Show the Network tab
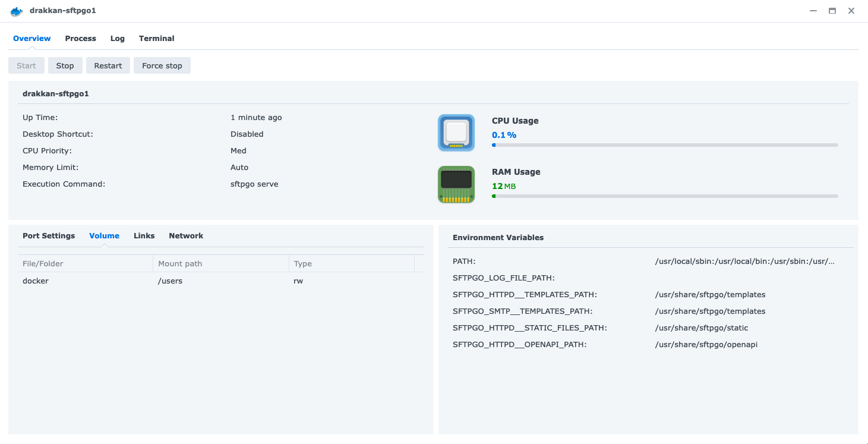This screenshot has width=868, height=444. (186, 235)
